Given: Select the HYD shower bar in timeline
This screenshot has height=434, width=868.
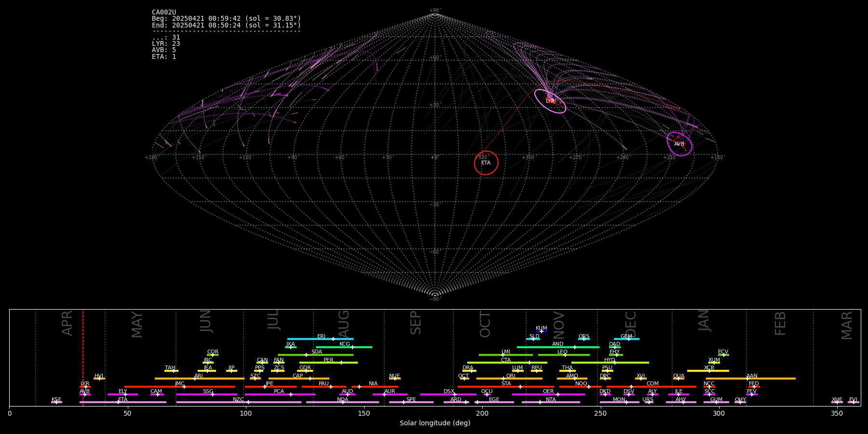Looking at the screenshot, I should click(610, 363).
